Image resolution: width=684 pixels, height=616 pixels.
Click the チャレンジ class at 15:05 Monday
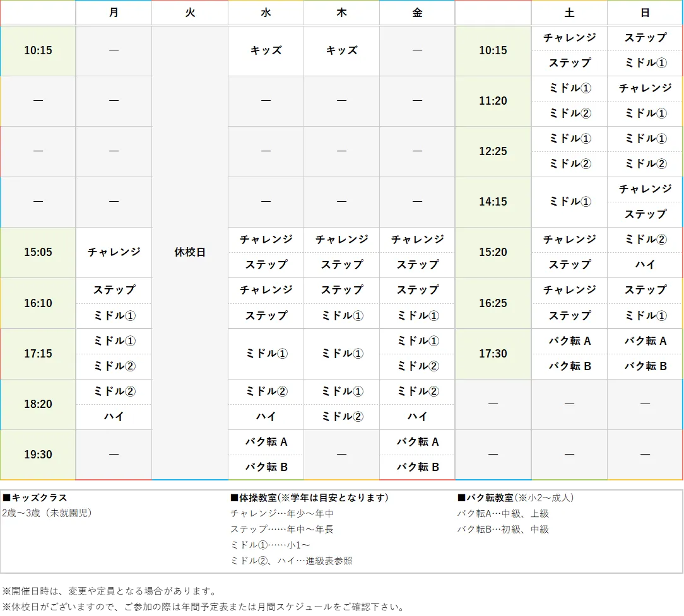click(114, 252)
